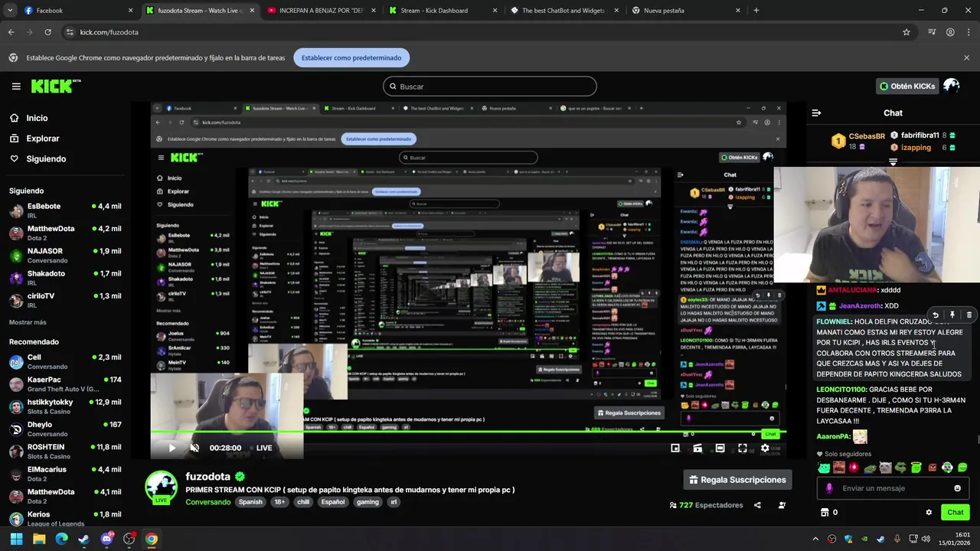Open the shop icon below the message box

825,512
